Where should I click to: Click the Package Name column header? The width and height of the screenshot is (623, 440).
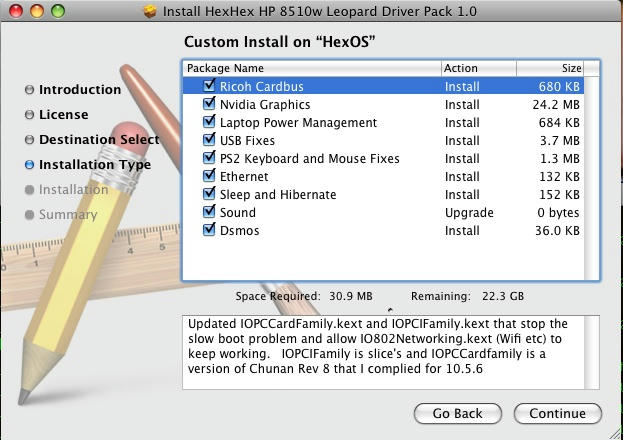312,68
